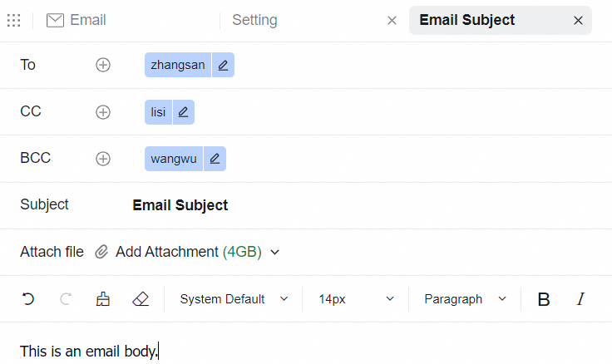Toggle italic formatting
The image size is (612, 364).
pos(580,299)
